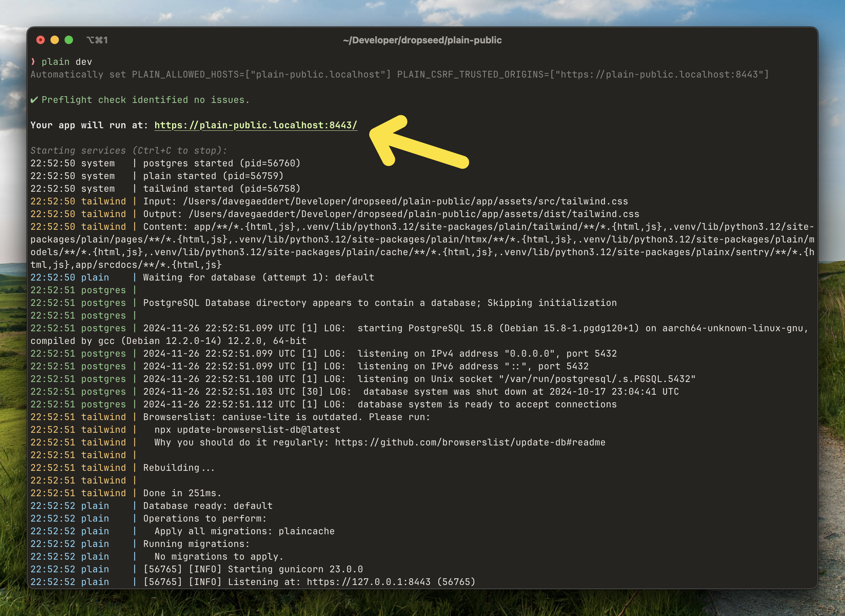The height and width of the screenshot is (616, 845).
Task: Click the green zoom window button
Action: [x=69, y=40]
